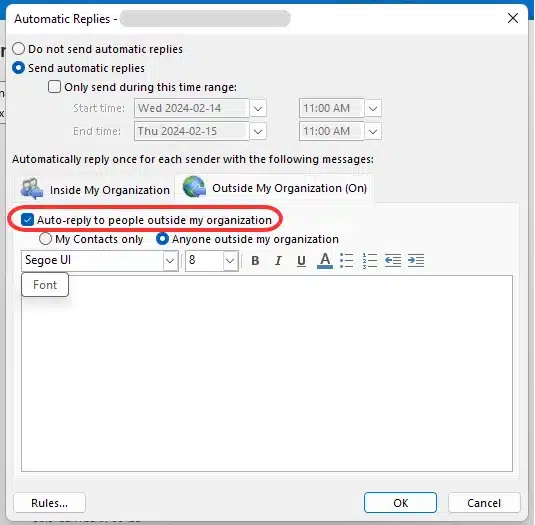The image size is (535, 525).
Task: Open the Start time date dropdown
Action: point(258,108)
